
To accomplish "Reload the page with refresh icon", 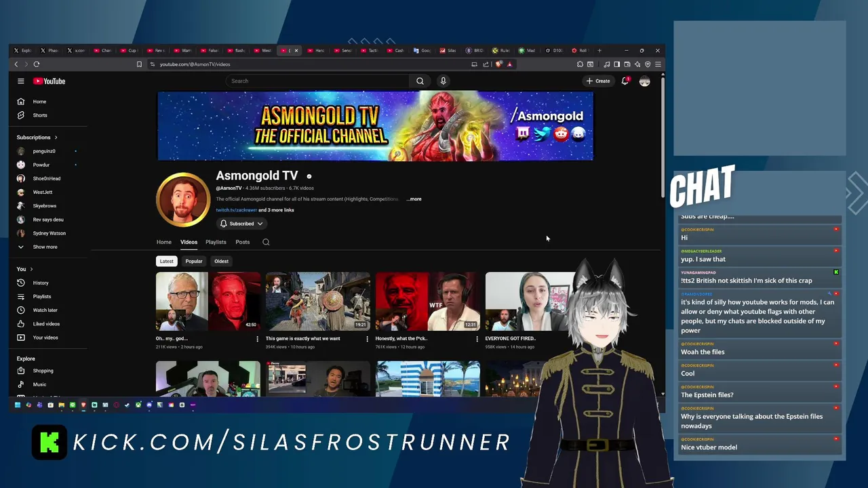I will point(37,64).
